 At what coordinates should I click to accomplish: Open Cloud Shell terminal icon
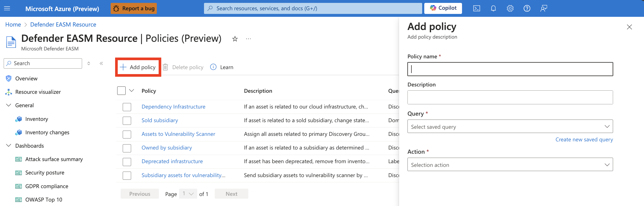(476, 8)
